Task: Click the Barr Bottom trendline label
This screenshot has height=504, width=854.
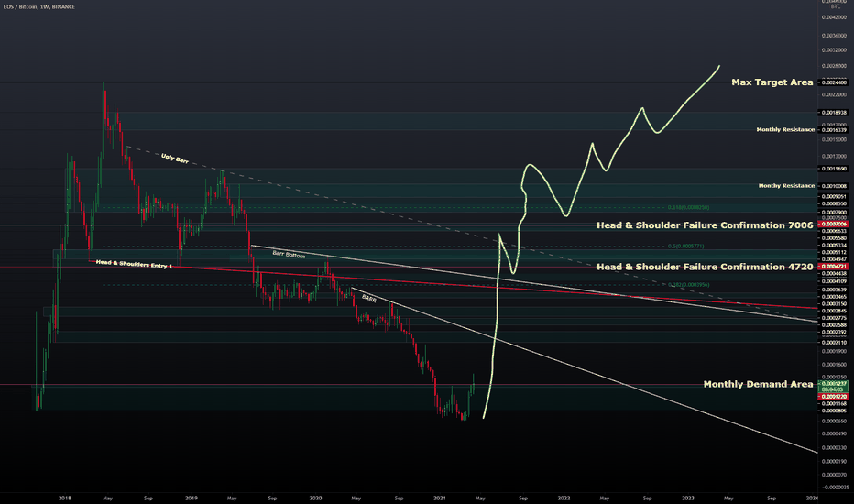Action: [x=289, y=254]
